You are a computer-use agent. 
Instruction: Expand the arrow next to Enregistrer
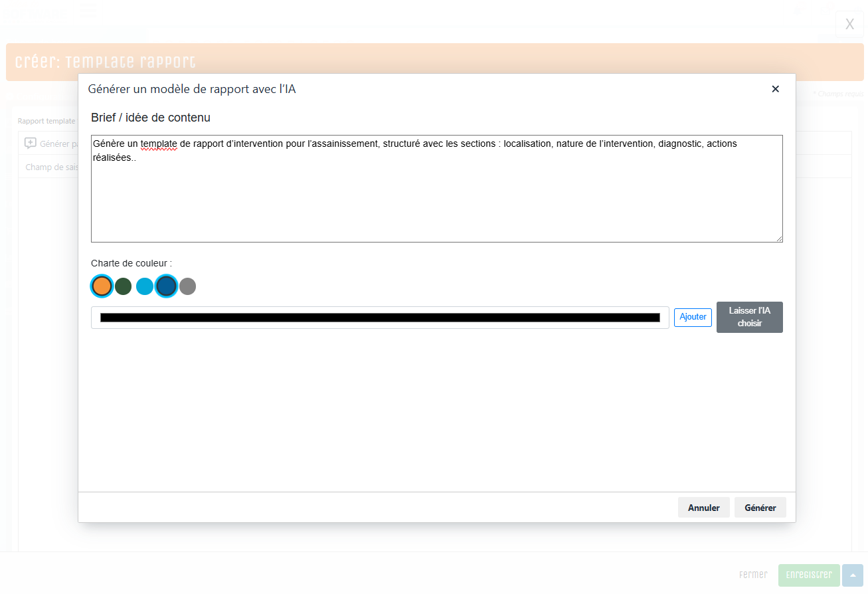[x=852, y=575]
